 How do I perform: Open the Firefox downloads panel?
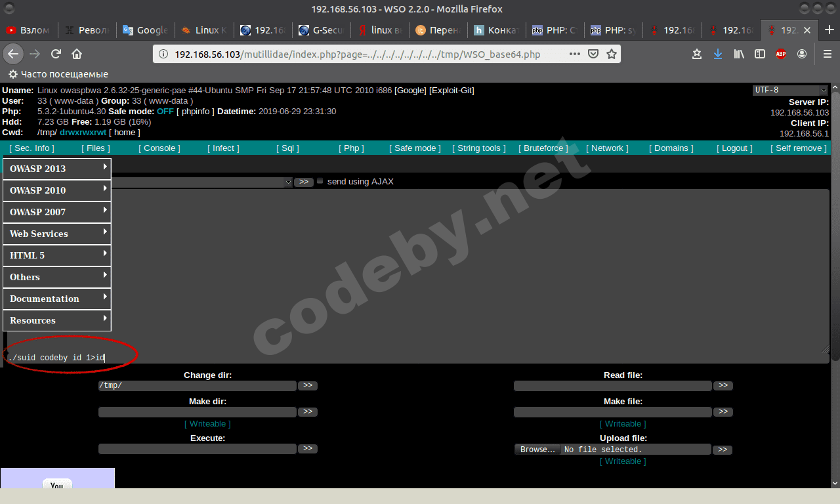pyautogui.click(x=718, y=54)
